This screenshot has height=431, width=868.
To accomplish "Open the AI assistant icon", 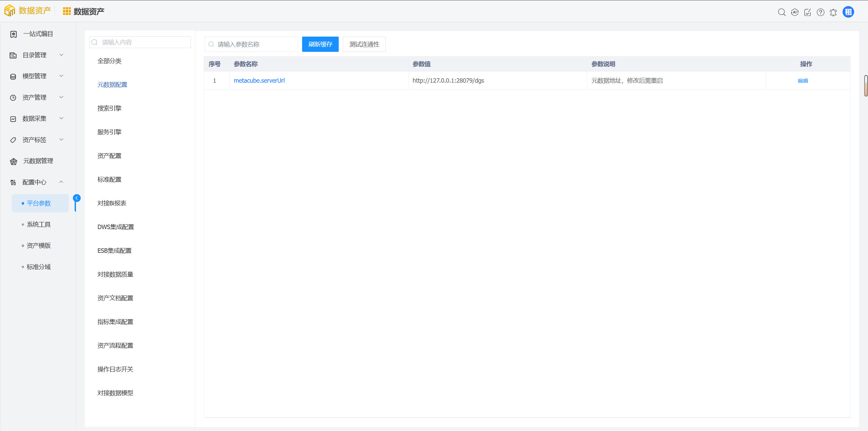I will [794, 13].
